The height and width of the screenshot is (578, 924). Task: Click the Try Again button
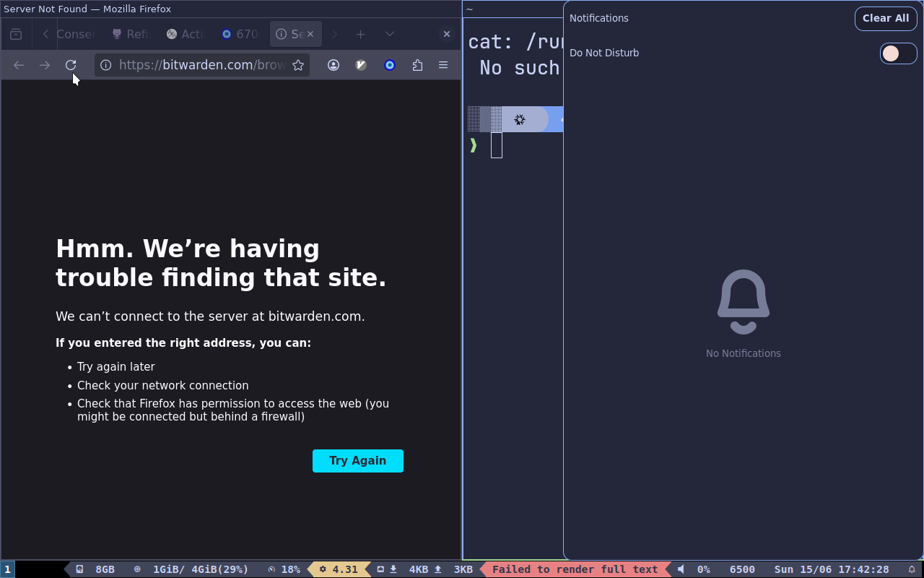tap(358, 461)
